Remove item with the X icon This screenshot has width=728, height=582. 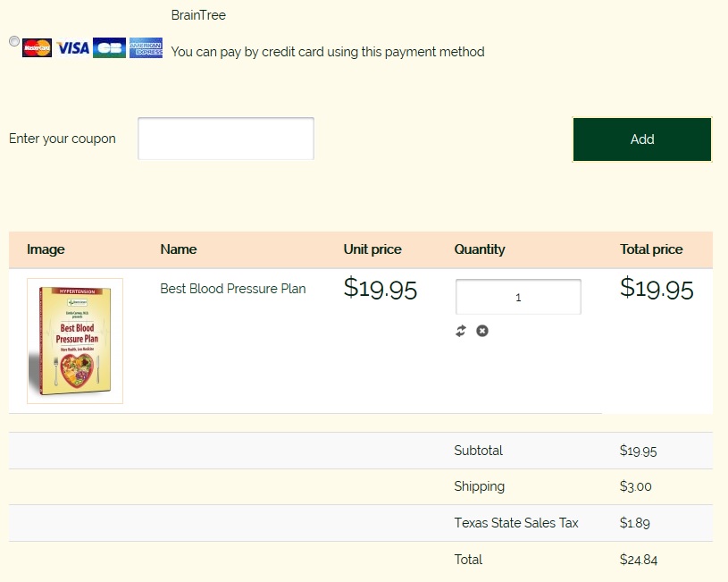[x=482, y=331]
